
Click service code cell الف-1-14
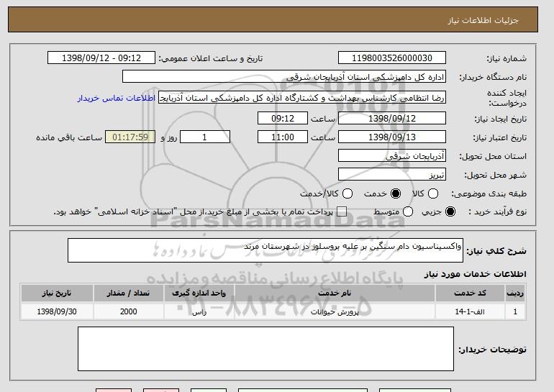(470, 311)
